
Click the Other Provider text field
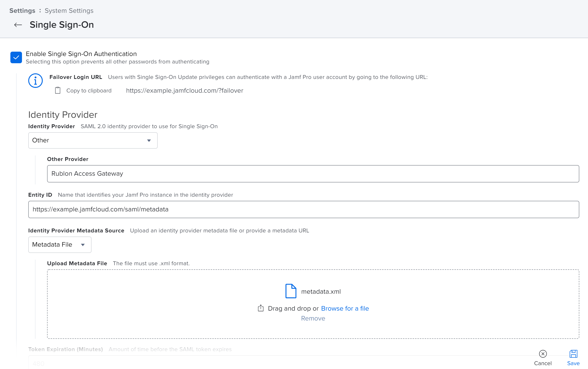(313, 174)
